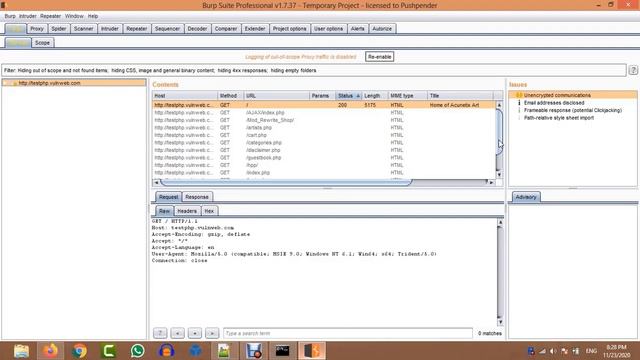
Task: Click the volume icon in system tray
Action: [x=553, y=351]
